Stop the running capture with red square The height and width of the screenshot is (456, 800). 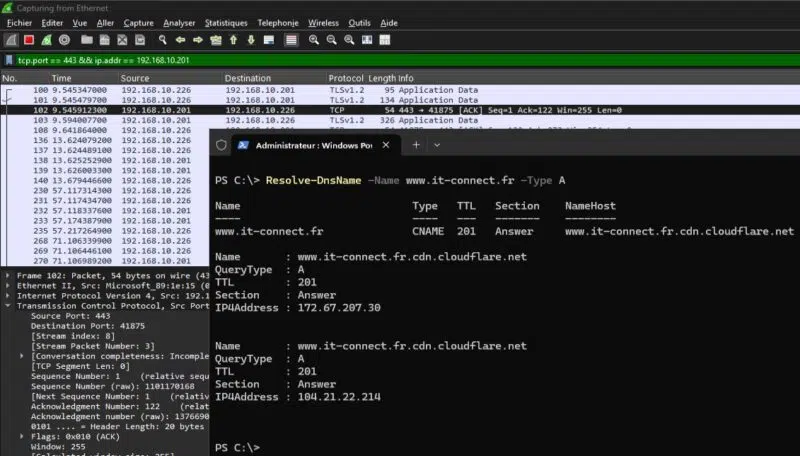(29, 40)
